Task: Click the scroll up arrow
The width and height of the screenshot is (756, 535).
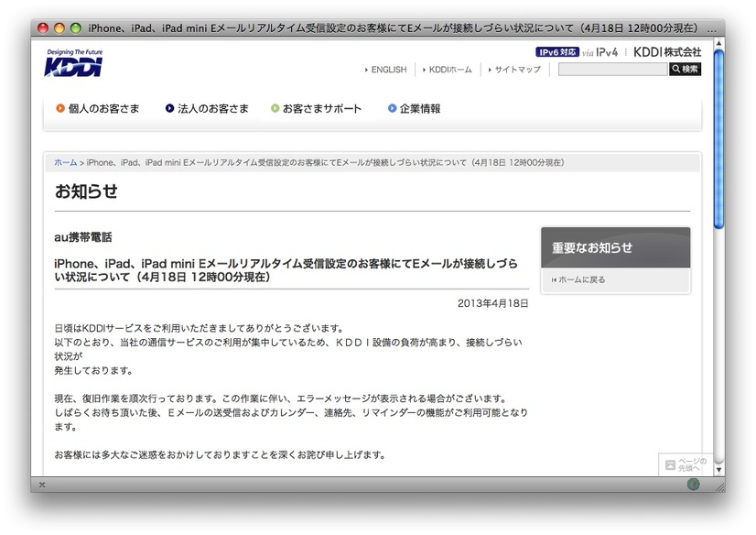Action: pyautogui.click(x=718, y=43)
